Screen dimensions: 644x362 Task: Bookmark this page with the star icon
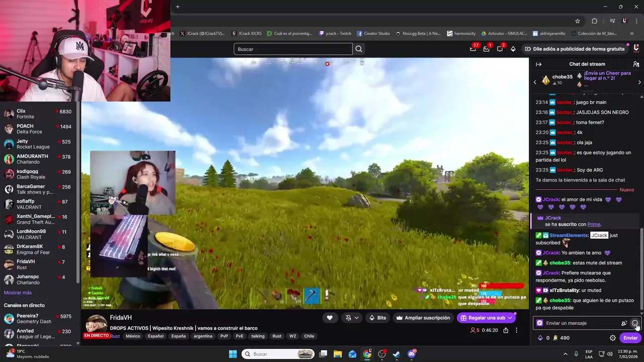coord(578,21)
